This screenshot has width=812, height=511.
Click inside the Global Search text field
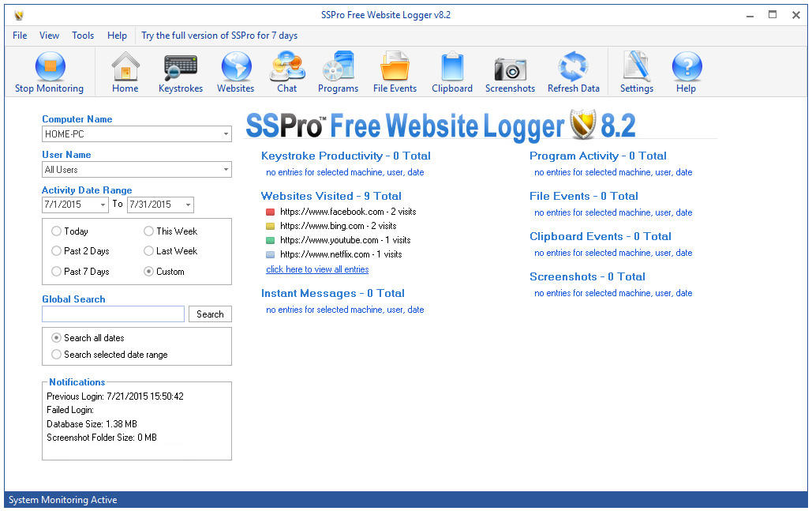tap(114, 314)
